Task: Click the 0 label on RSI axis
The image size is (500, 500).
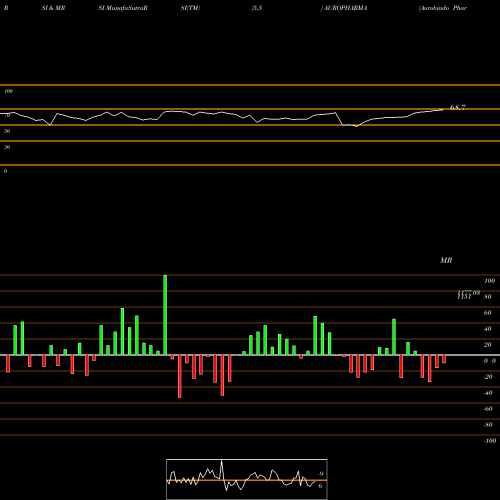Action: [5, 171]
